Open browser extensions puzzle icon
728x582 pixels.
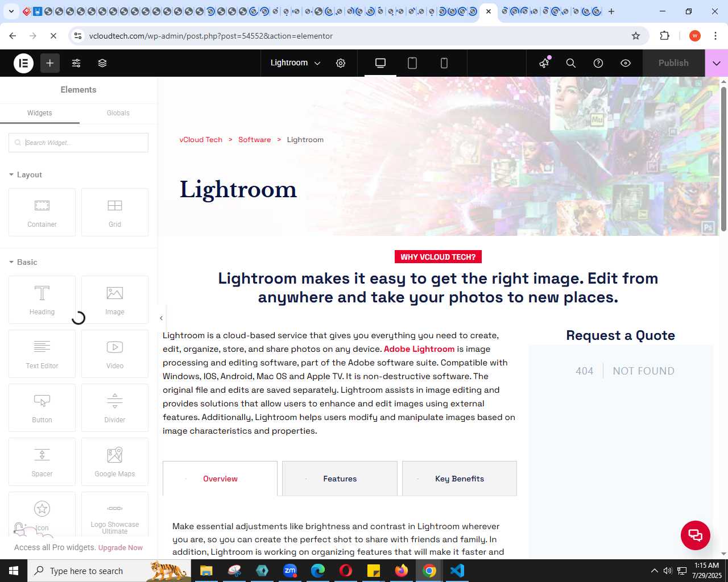(x=664, y=36)
